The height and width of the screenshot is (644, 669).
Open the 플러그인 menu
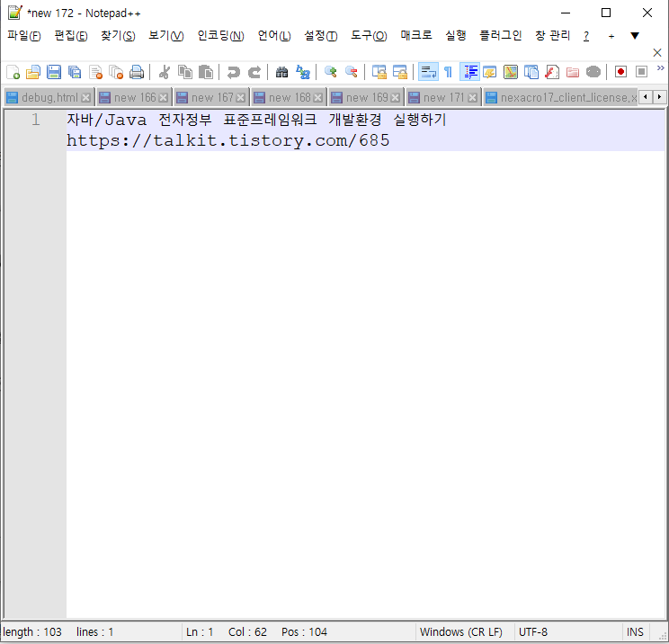tap(501, 35)
